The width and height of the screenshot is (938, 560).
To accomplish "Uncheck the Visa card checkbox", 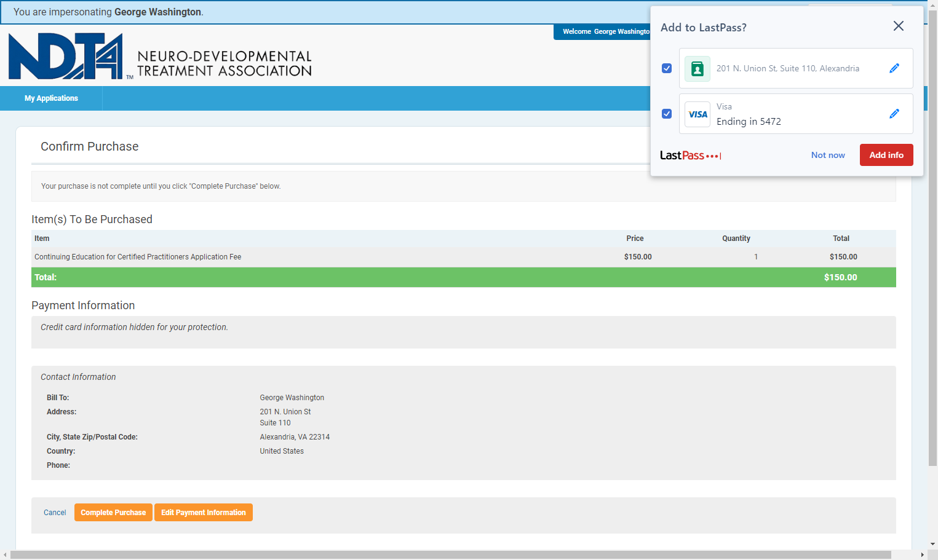I will click(667, 114).
